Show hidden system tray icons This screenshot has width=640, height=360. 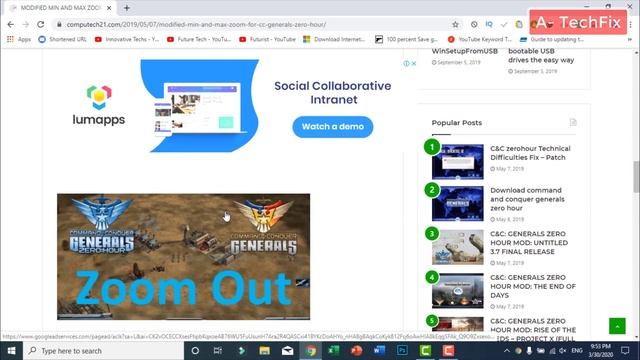[x=507, y=351]
